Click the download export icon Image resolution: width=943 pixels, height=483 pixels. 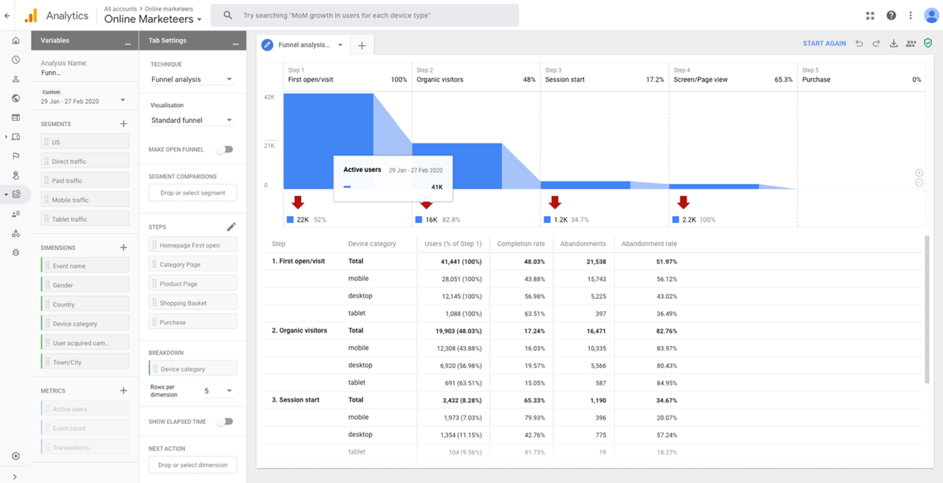point(893,44)
